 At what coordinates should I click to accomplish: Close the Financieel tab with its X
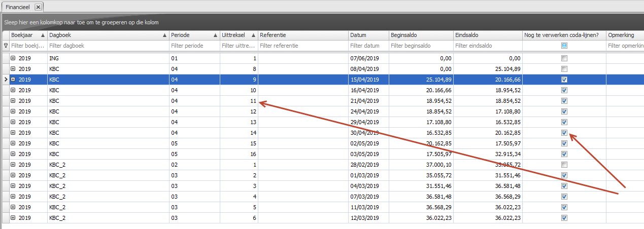(x=38, y=7)
